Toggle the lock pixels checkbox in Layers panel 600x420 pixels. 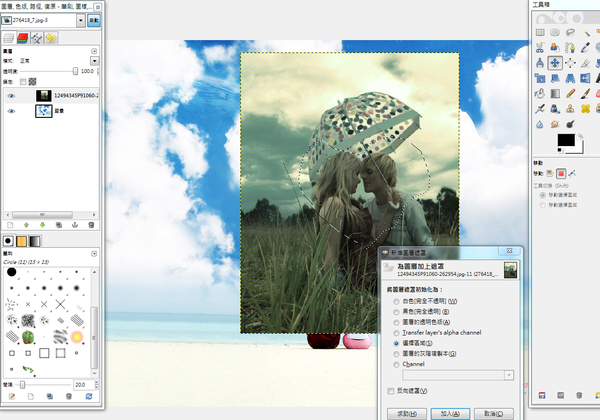point(23,81)
